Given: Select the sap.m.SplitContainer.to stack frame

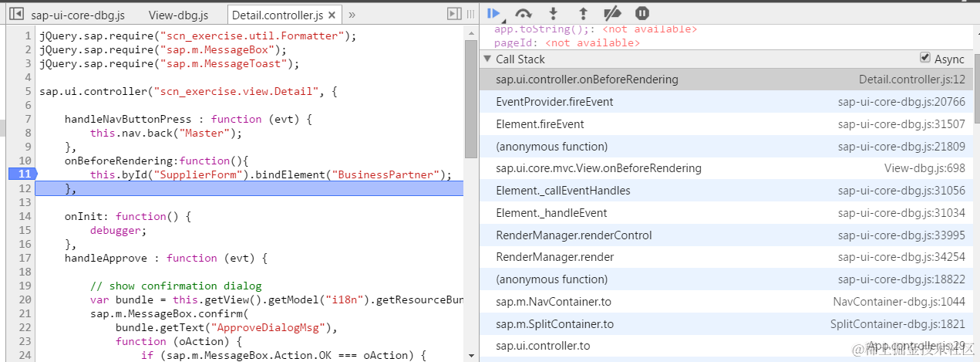Looking at the screenshot, I should coord(726,324).
